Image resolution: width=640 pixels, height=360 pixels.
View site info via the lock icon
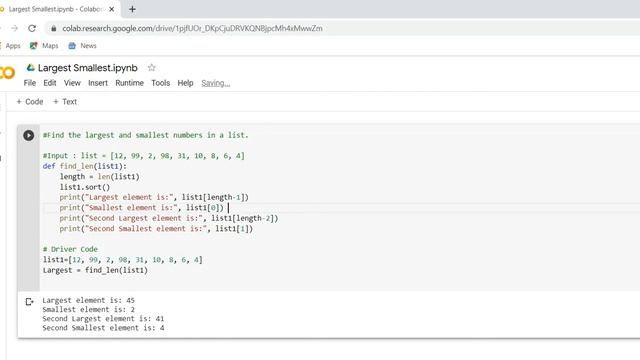tap(53, 28)
